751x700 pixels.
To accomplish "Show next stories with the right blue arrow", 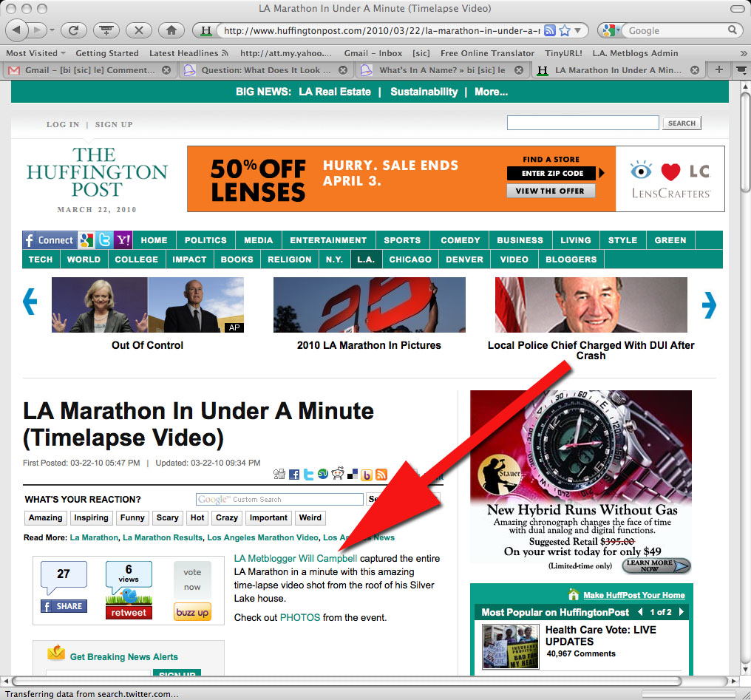I will [x=710, y=305].
